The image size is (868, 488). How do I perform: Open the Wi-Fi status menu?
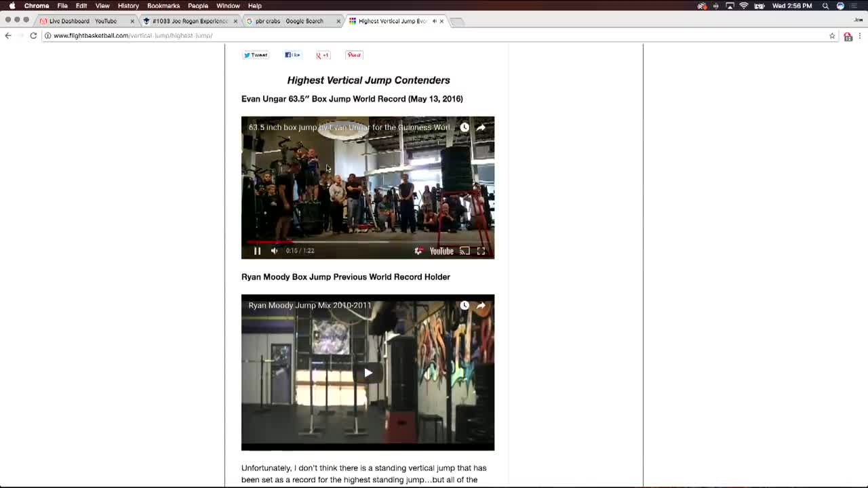coord(744,5)
